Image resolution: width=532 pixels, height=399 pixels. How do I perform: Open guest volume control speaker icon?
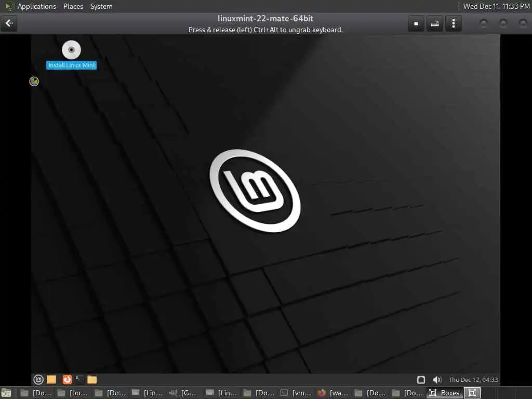point(437,380)
